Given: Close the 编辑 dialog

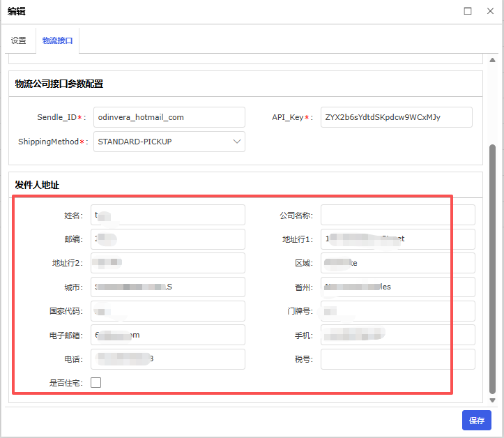Looking at the screenshot, I should click(490, 10).
